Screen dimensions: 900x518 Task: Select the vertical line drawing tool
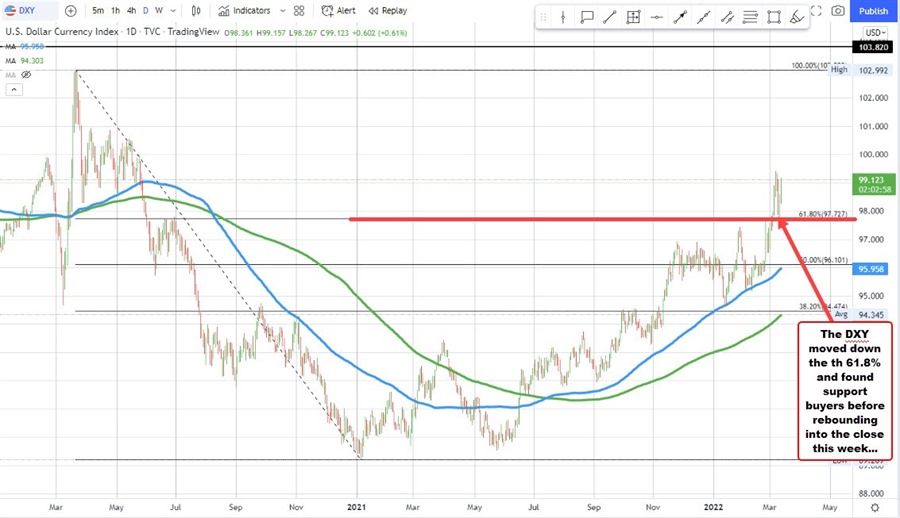pyautogui.click(x=563, y=17)
